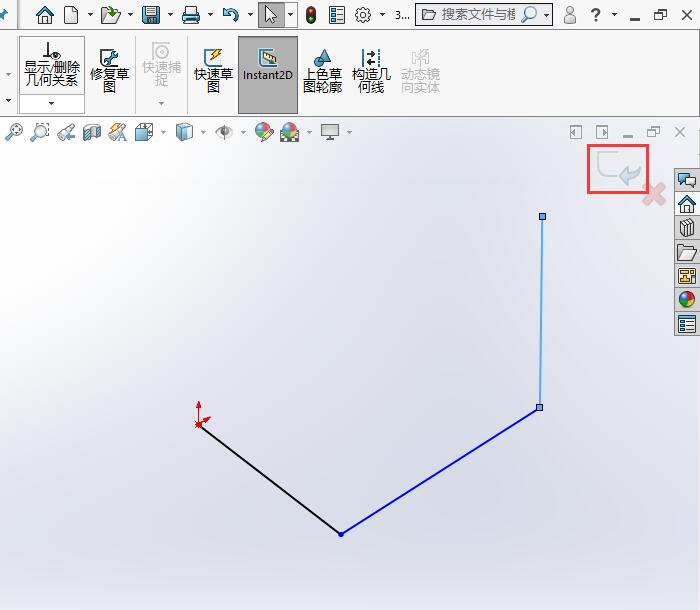Exit sketch via confirmation corner icon
This screenshot has width=700, height=610.
click(x=618, y=168)
